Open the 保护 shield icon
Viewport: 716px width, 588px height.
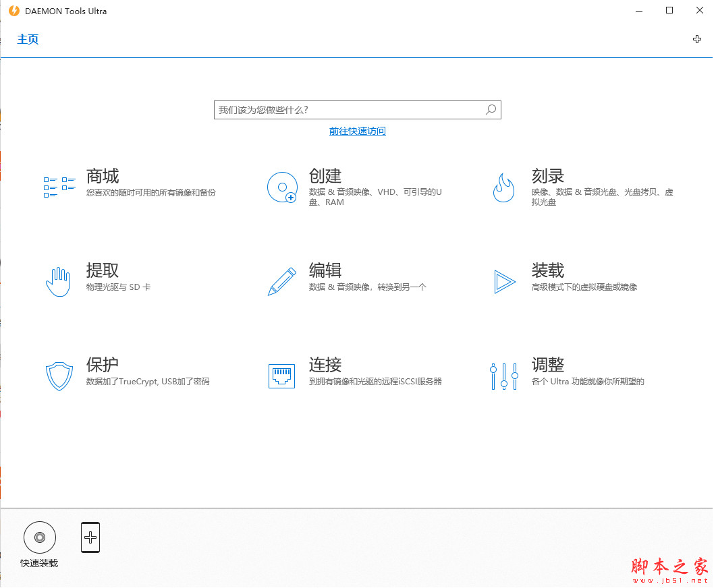coord(59,376)
